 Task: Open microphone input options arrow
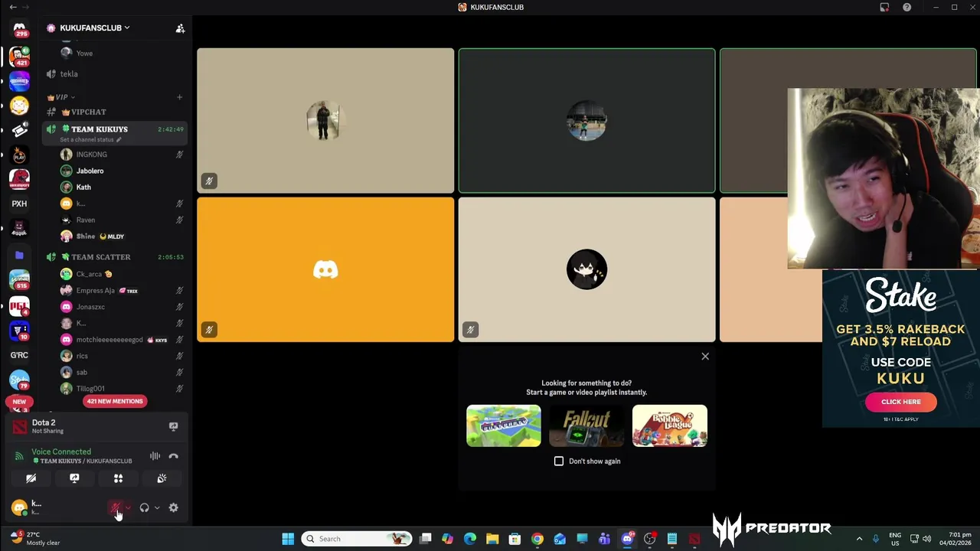pos(128,507)
